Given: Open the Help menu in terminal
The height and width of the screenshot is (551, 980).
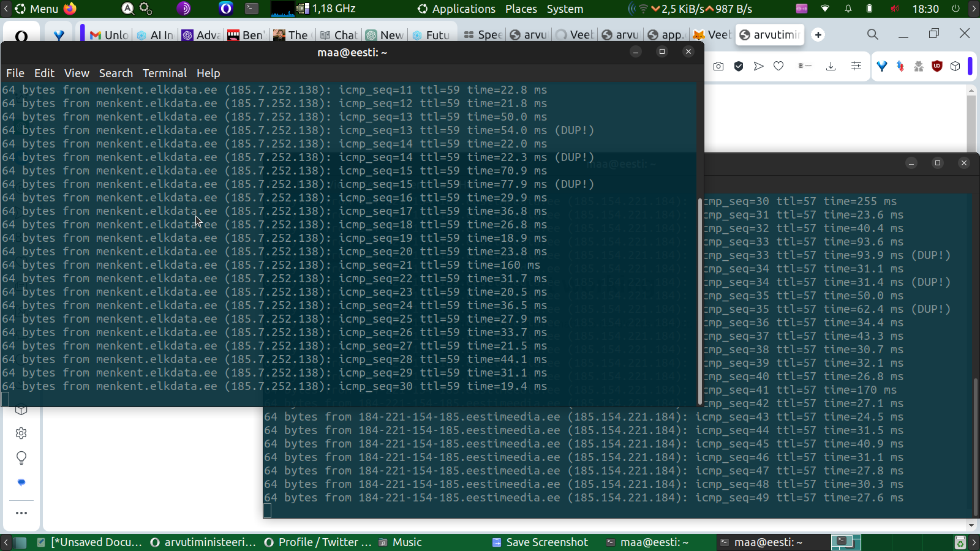Looking at the screenshot, I should [208, 73].
